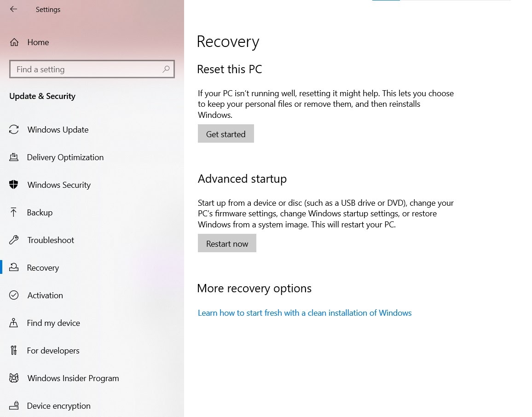Click the Update & Security heading
The image size is (532, 417).
point(42,96)
